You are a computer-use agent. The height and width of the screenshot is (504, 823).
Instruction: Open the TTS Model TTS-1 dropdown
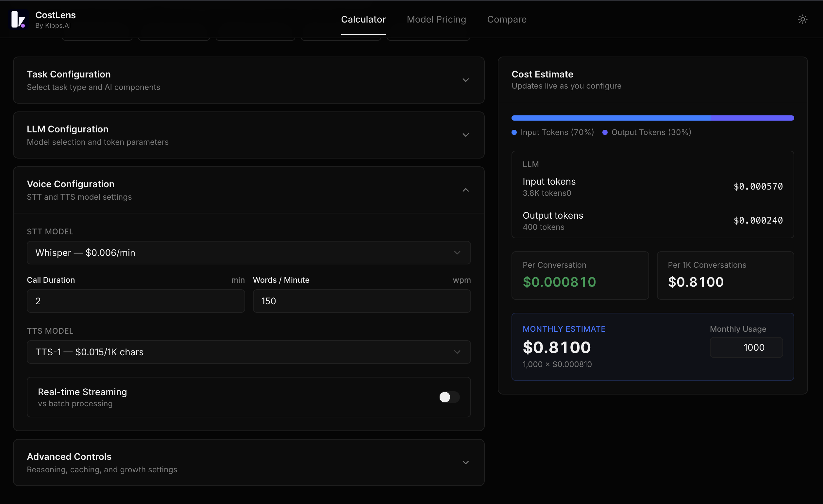[248, 352]
